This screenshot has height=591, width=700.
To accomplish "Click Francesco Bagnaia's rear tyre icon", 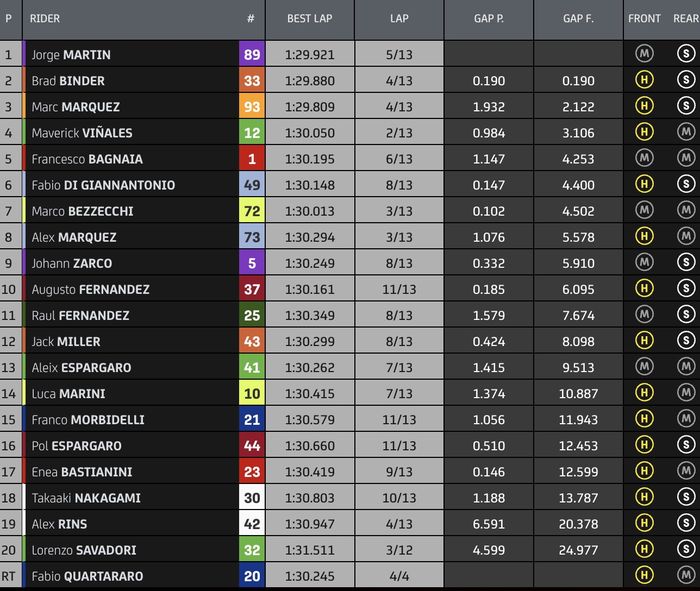I will pyautogui.click(x=686, y=158).
